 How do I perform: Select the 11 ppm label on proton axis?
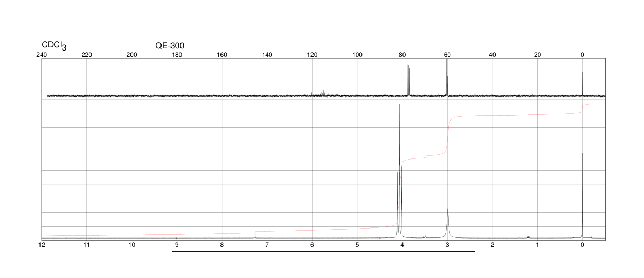point(87,245)
